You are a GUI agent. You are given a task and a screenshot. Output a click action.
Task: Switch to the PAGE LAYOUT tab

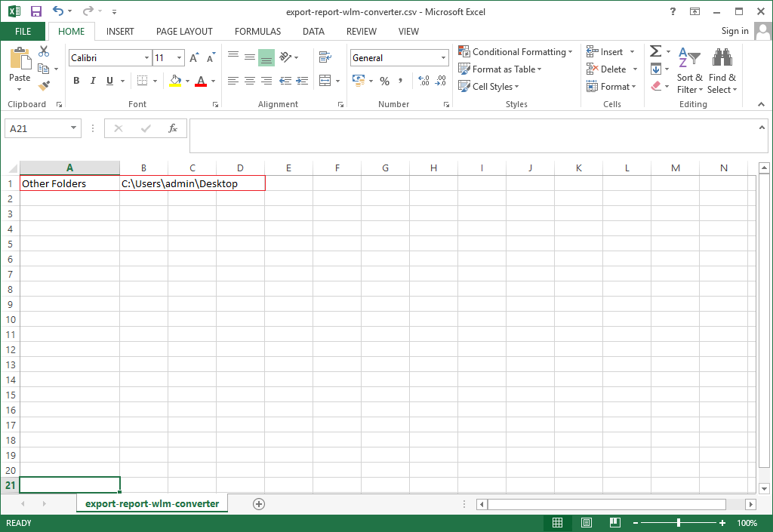(x=184, y=32)
